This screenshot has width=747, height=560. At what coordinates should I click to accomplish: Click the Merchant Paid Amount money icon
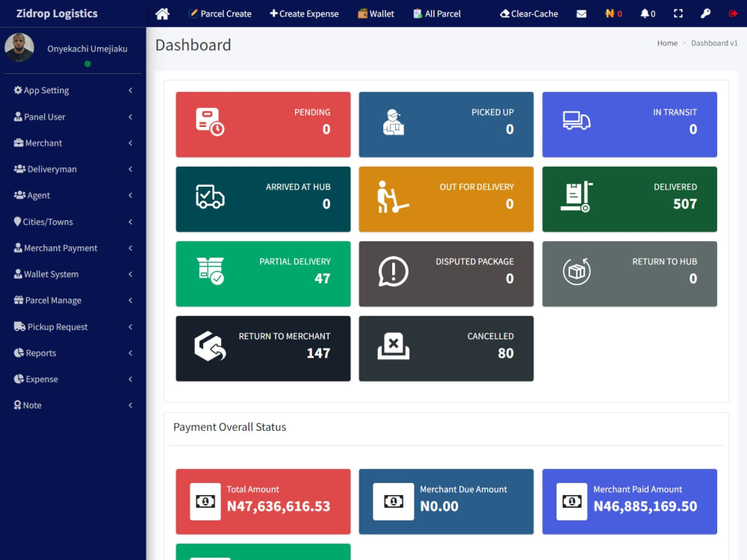(x=571, y=502)
